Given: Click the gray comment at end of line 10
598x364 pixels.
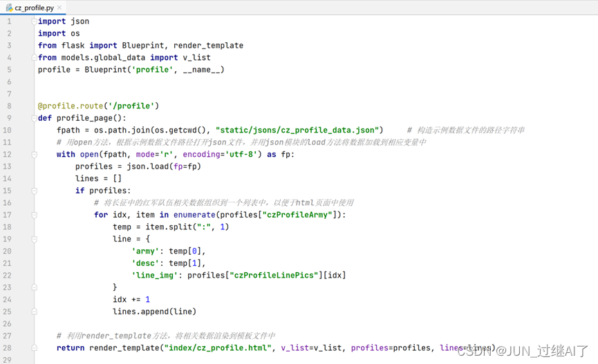Looking at the screenshot, I should coord(466,131).
